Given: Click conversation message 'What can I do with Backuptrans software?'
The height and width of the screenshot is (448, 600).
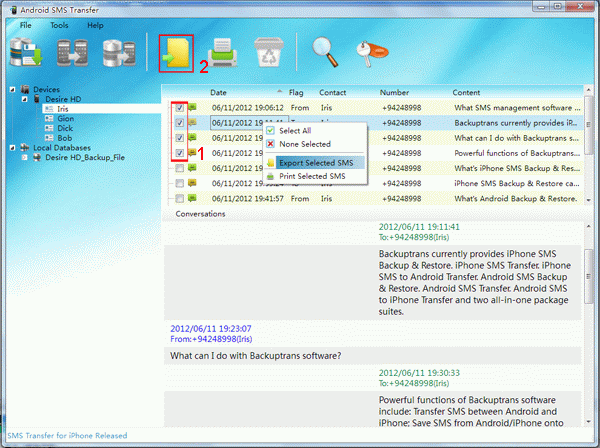Looking at the screenshot, I should coord(256,356).
